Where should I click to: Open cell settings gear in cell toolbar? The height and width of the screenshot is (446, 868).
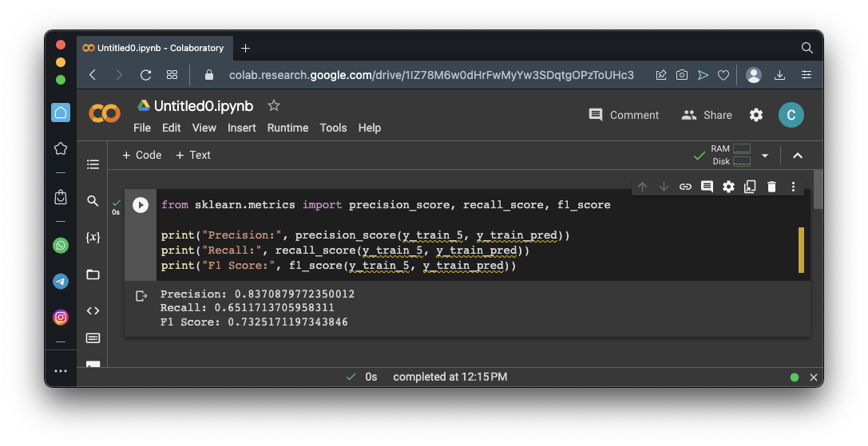pos(728,187)
